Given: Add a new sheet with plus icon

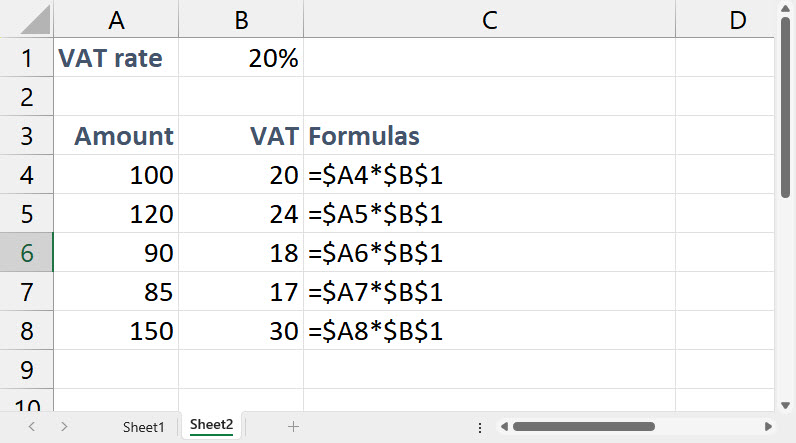Looking at the screenshot, I should point(293,426).
